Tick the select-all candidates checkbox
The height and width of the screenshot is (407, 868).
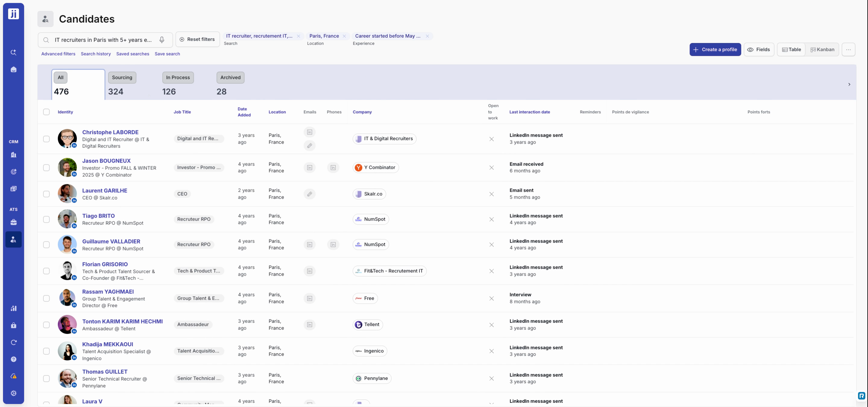coord(46,112)
